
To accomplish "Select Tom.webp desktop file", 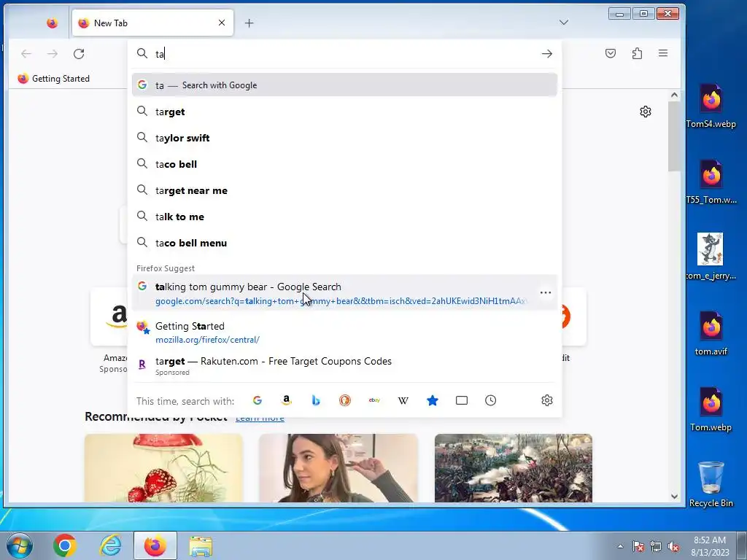I will click(711, 409).
